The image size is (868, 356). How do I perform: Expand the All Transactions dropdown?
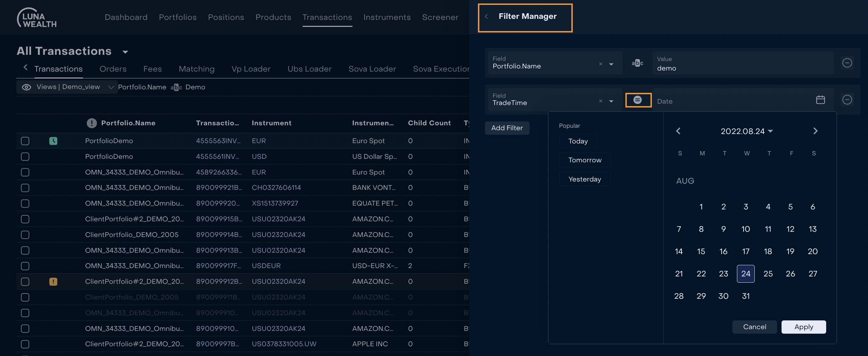(x=125, y=52)
